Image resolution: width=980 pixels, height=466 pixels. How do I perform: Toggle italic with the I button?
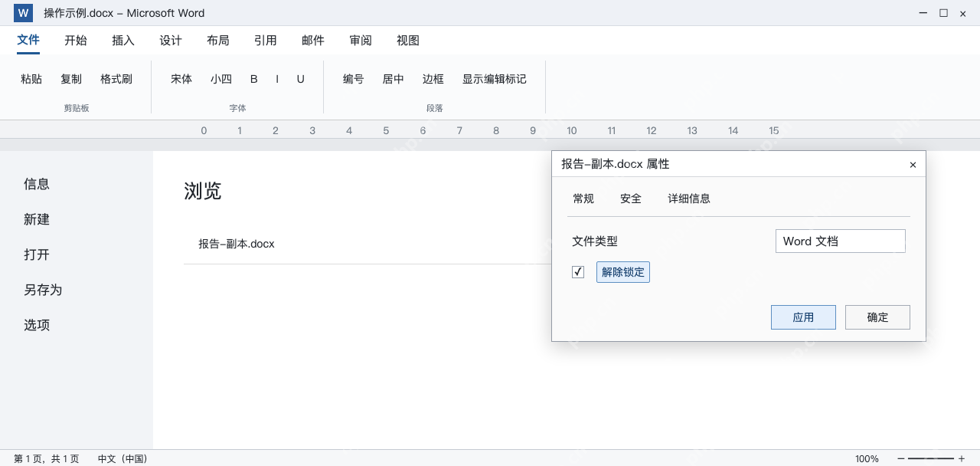[277, 79]
